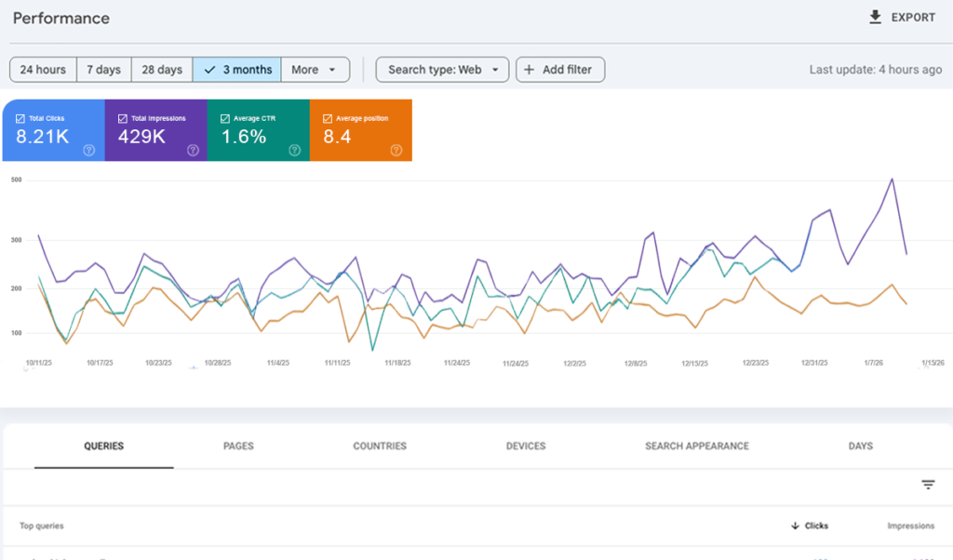Click the Export download icon
The height and width of the screenshot is (560, 953).
point(875,17)
